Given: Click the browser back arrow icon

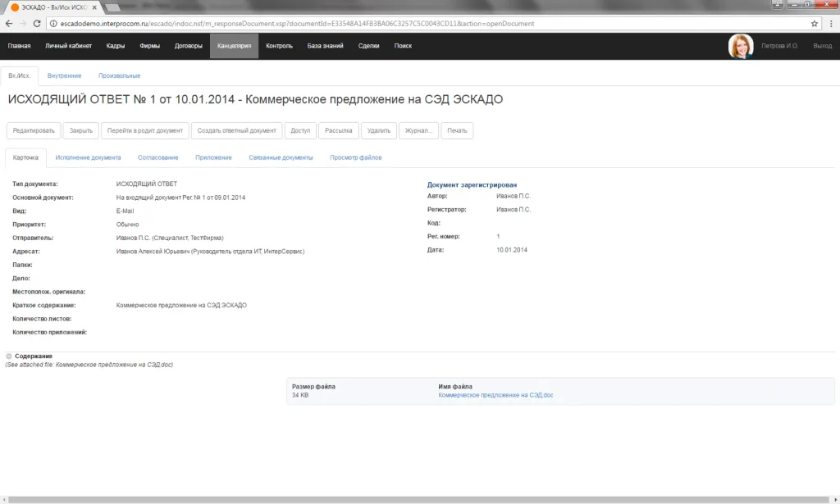Looking at the screenshot, I should pos(9,24).
